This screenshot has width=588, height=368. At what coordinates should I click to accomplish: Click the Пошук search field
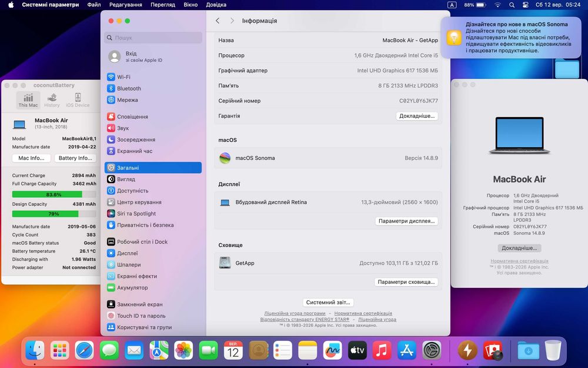pos(153,38)
